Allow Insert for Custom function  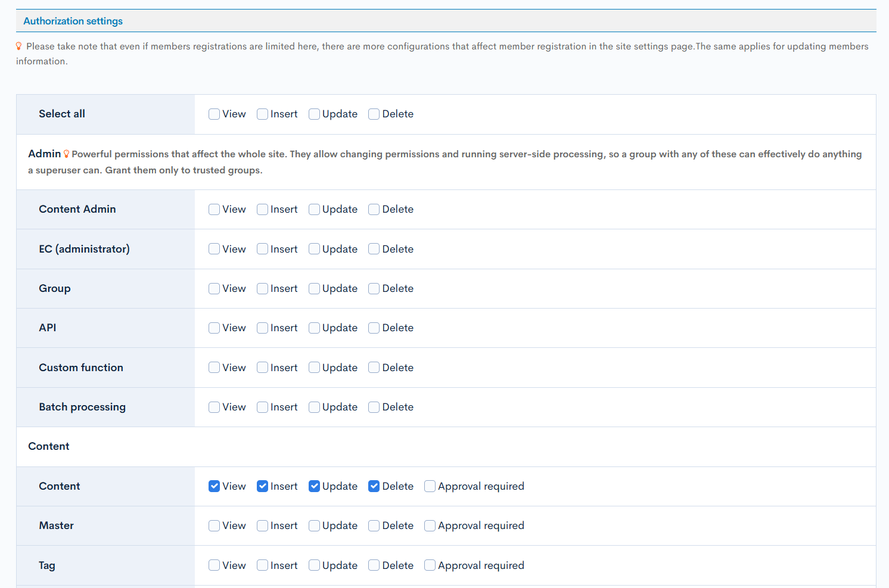(x=262, y=368)
